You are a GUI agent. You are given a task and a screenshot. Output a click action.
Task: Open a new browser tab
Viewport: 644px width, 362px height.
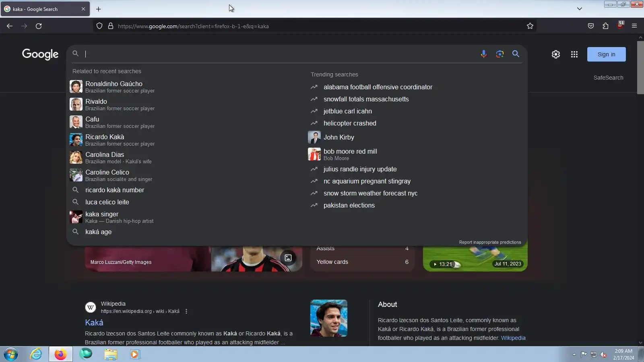[99, 9]
